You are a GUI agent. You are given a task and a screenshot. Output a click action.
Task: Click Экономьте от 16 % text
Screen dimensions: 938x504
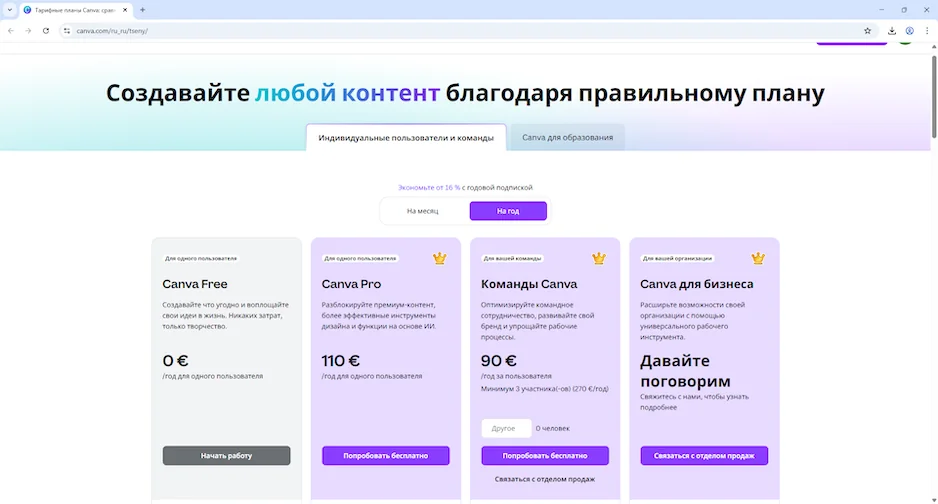429,187
